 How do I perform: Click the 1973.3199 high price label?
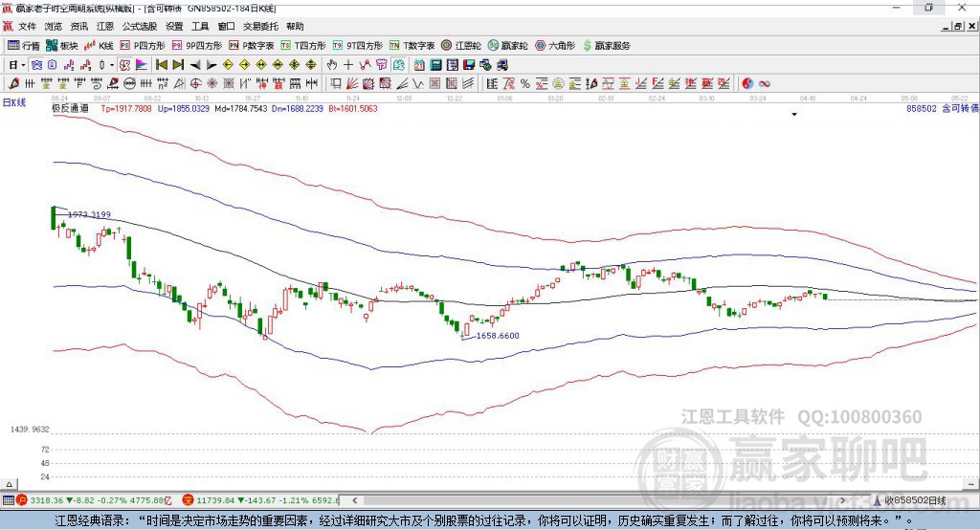(89, 214)
